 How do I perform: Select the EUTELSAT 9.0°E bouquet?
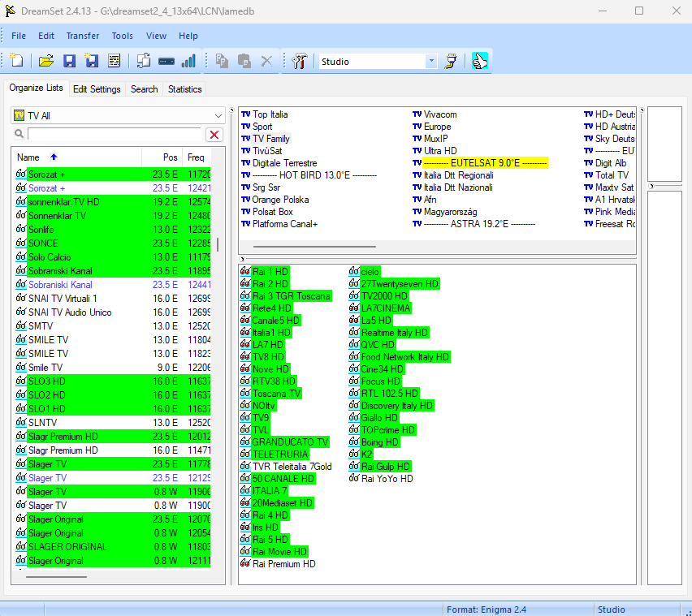(480, 162)
